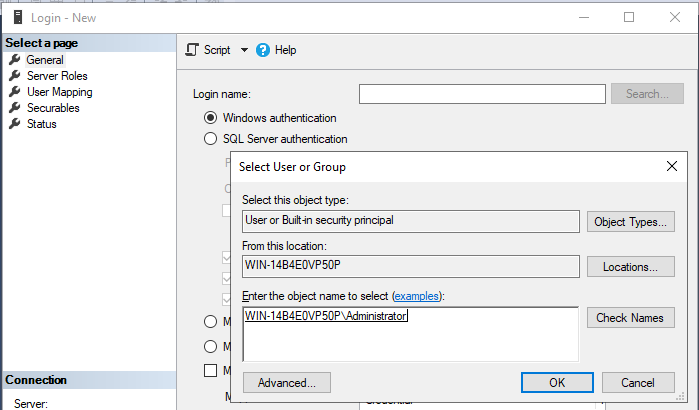
Task: Click the Locations... button
Action: pyautogui.click(x=630, y=266)
